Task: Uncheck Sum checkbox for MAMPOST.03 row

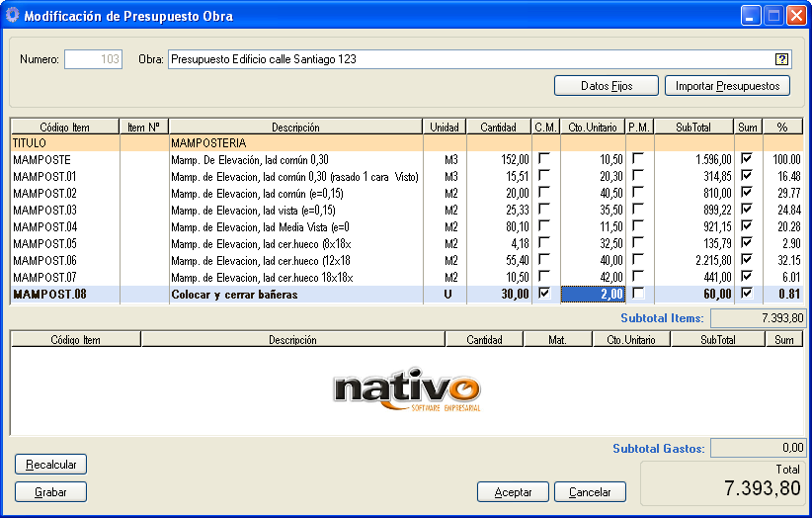Action: click(747, 210)
